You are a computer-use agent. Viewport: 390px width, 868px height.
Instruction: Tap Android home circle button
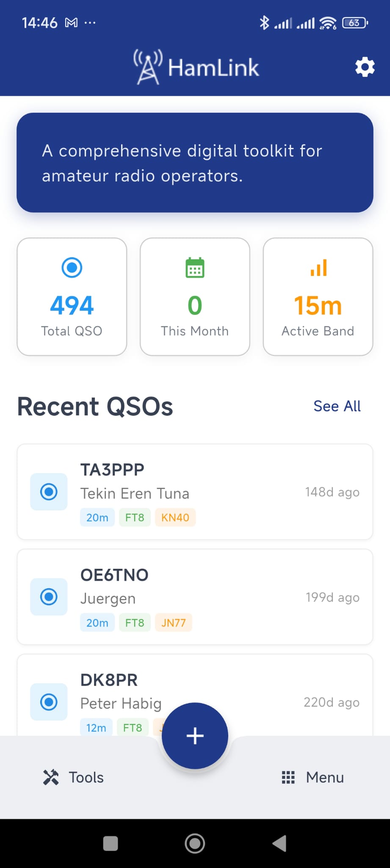pos(195,843)
